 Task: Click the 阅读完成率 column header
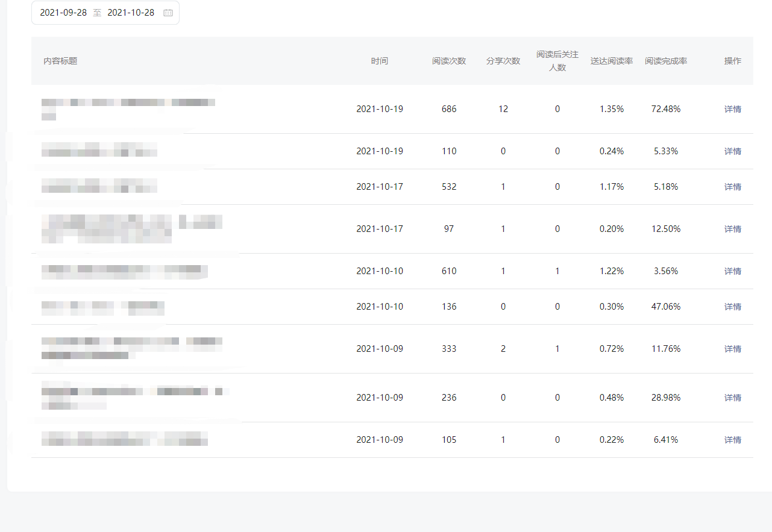point(666,61)
